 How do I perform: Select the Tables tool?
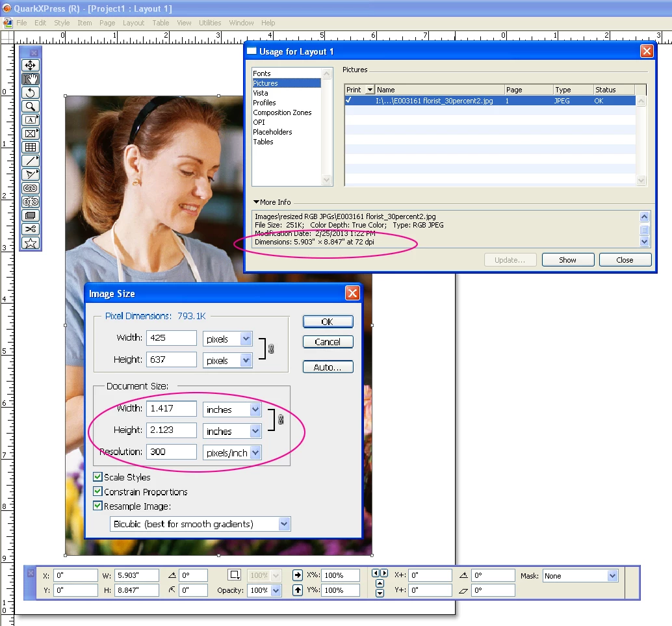(31, 147)
